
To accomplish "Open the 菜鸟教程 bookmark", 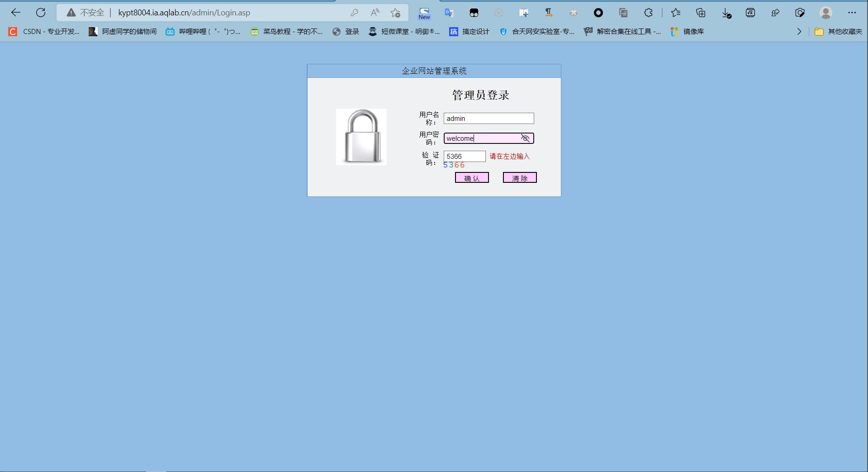I will [287, 31].
